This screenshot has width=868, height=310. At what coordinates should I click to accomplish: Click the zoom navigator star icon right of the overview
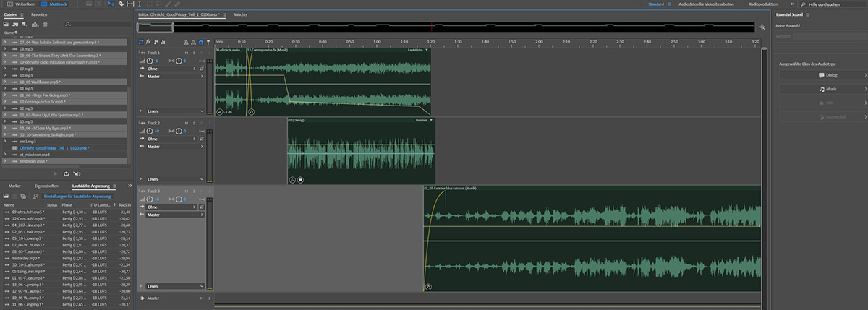[761, 27]
